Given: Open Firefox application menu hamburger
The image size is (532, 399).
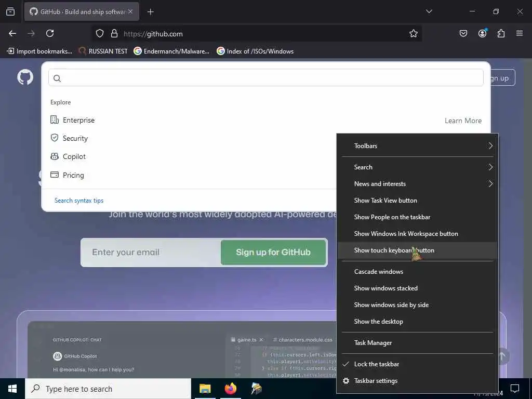Looking at the screenshot, I should [x=519, y=33].
